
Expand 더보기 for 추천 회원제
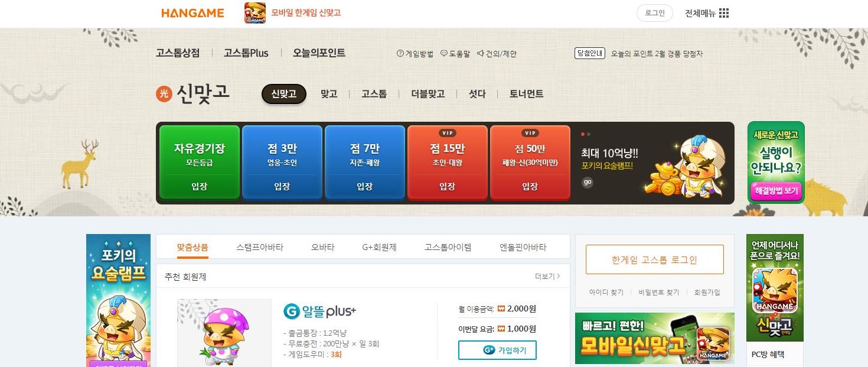pyautogui.click(x=547, y=276)
